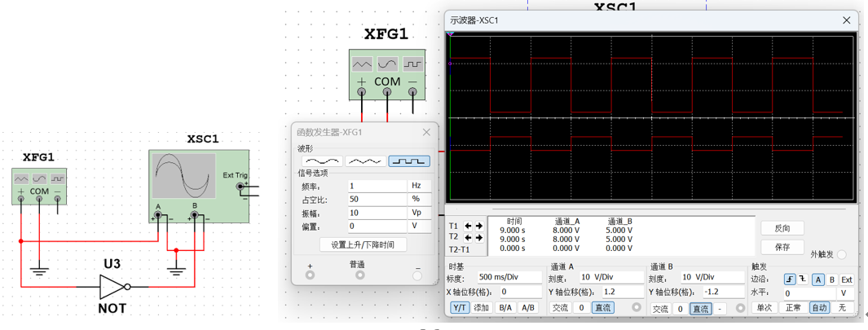Open Set Rise/Fall Time (设置上升/下降时间) button
This screenshot has width=868, height=330.
click(x=364, y=244)
